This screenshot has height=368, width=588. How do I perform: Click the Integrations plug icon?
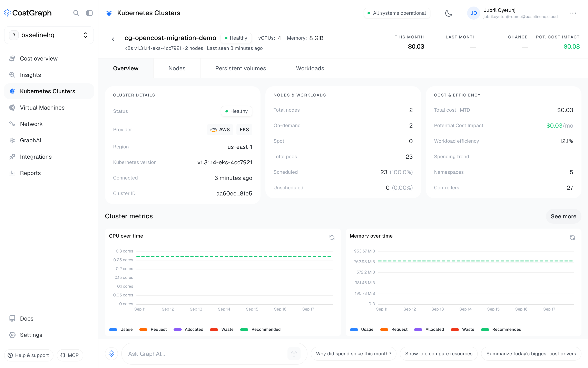12,156
